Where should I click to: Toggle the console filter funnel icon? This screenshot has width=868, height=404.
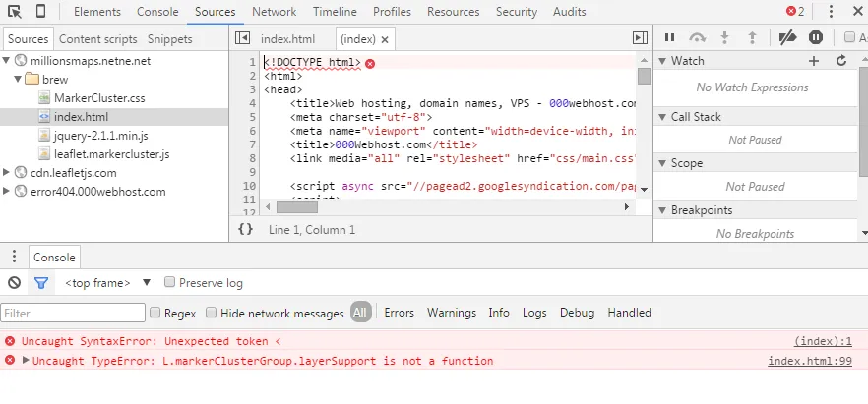coord(41,283)
